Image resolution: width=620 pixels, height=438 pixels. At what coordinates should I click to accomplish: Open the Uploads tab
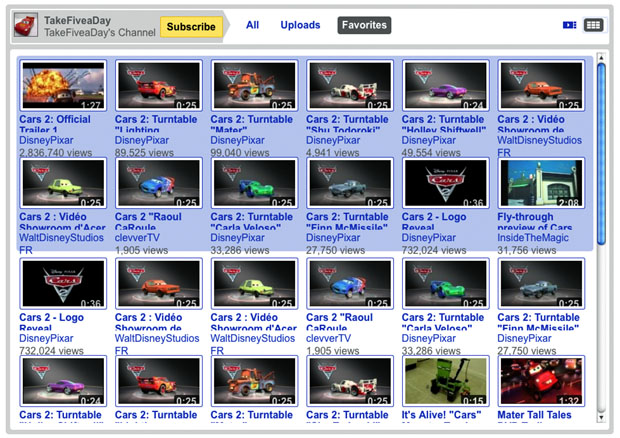tap(300, 25)
